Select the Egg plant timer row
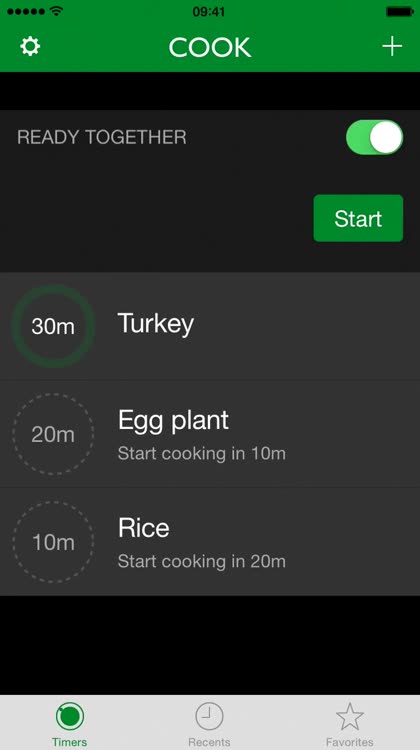 [x=210, y=434]
